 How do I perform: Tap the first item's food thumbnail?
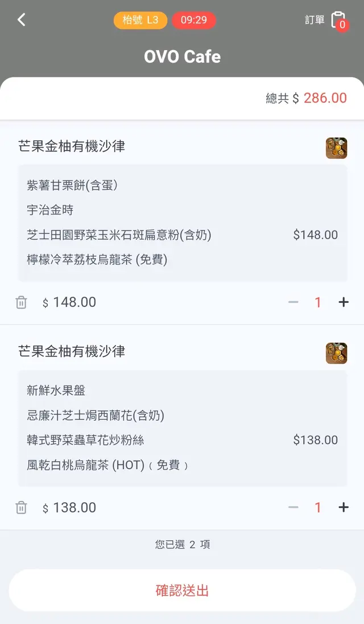pyautogui.click(x=336, y=148)
